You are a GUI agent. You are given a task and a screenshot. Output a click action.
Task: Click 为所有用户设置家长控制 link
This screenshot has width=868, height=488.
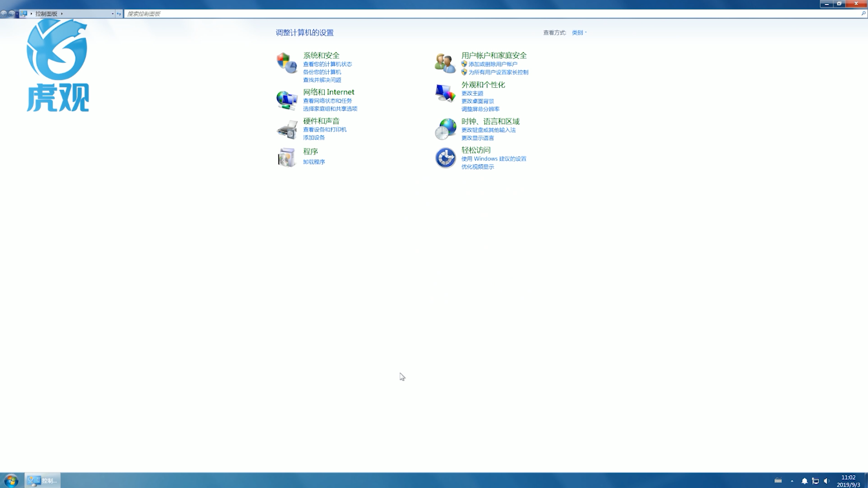tap(498, 72)
